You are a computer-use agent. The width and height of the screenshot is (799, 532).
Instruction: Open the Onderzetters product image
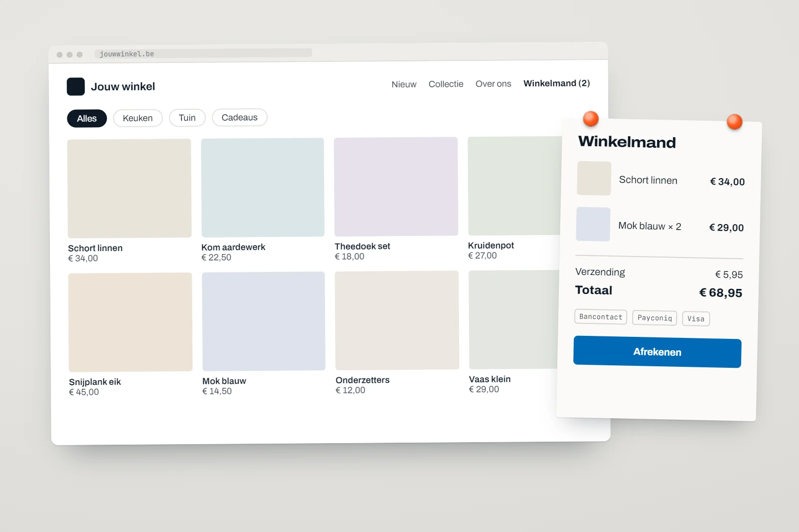397,320
